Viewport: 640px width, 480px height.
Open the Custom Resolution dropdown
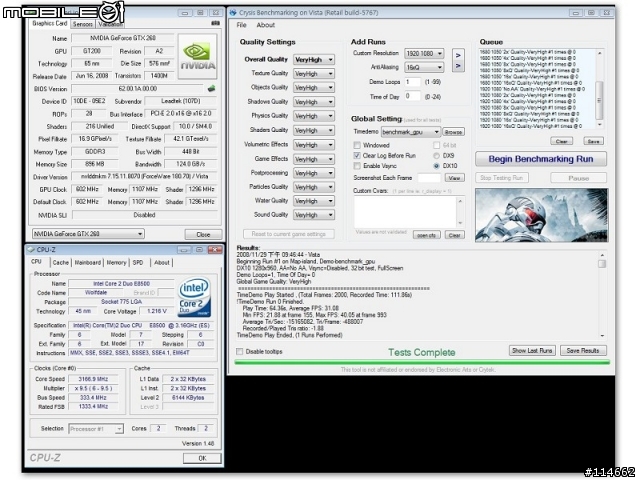(x=424, y=53)
